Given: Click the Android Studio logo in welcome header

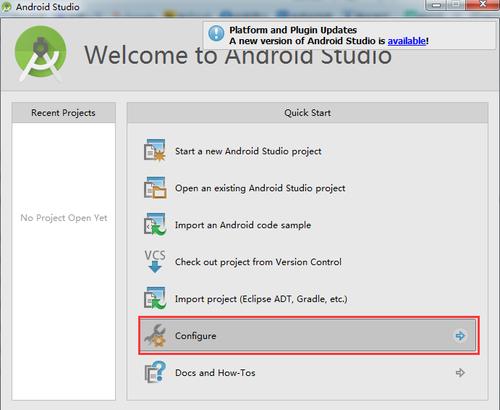Looking at the screenshot, I should point(41,53).
